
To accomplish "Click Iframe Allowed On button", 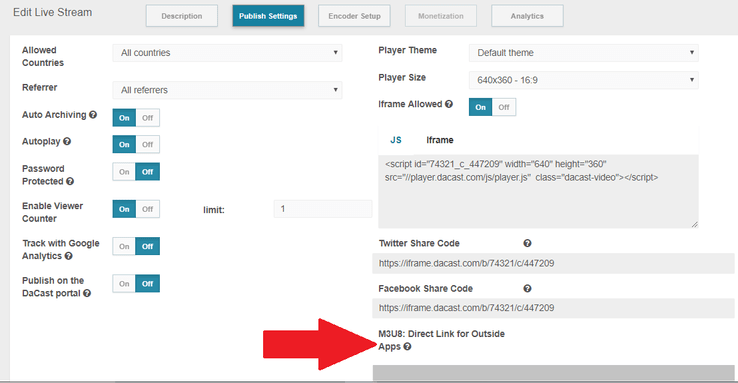I will coord(481,107).
